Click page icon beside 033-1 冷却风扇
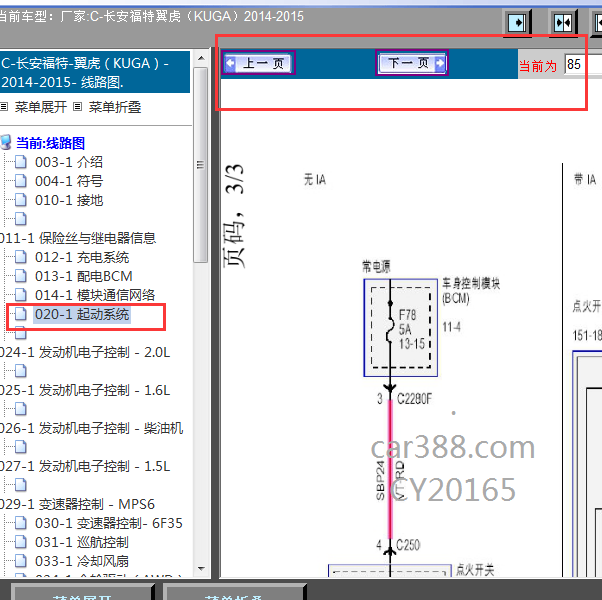Screen dimensions: 602x600 pyautogui.click(x=21, y=560)
